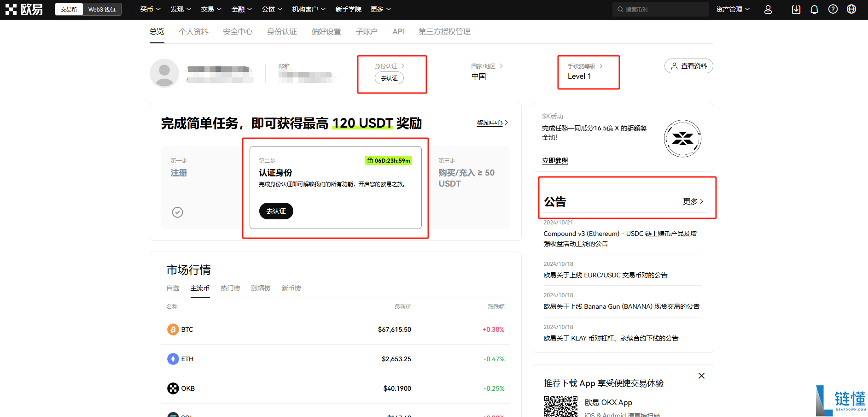The width and height of the screenshot is (868, 417).
Task: Click the 立即参与 link
Action: point(555,161)
